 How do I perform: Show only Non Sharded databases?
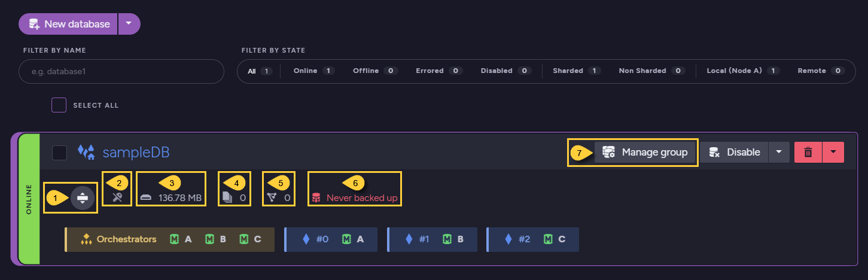pyautogui.click(x=651, y=71)
